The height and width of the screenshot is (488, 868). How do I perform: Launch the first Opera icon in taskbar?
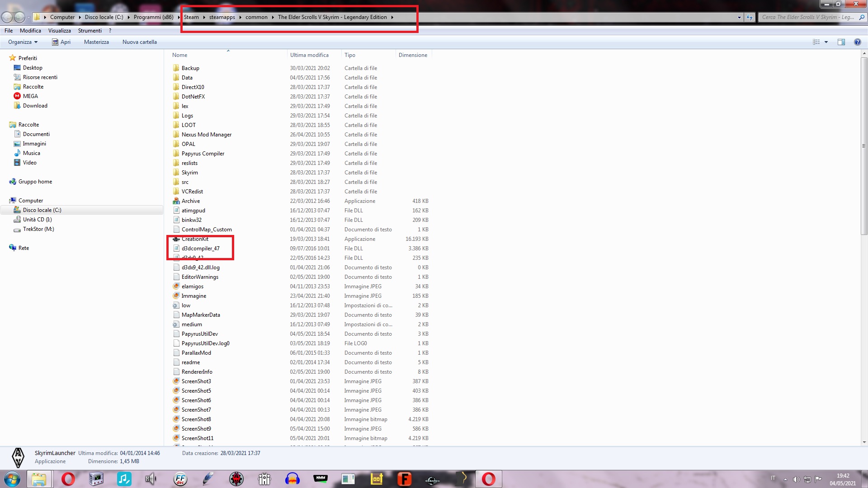pos(68,479)
